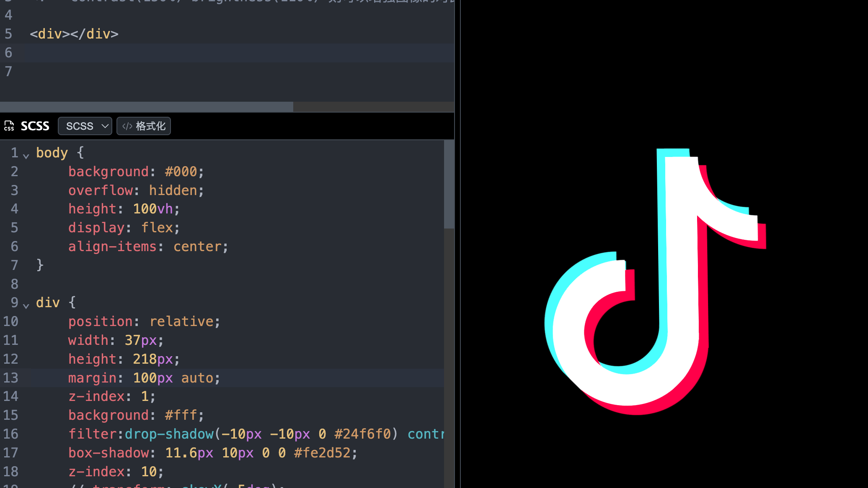868x488 pixels.
Task: Click the 'align-items: center;' line
Action: 148,247
